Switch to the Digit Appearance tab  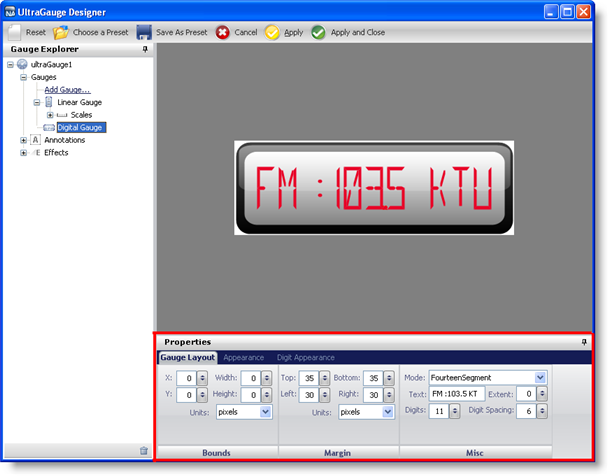click(306, 358)
